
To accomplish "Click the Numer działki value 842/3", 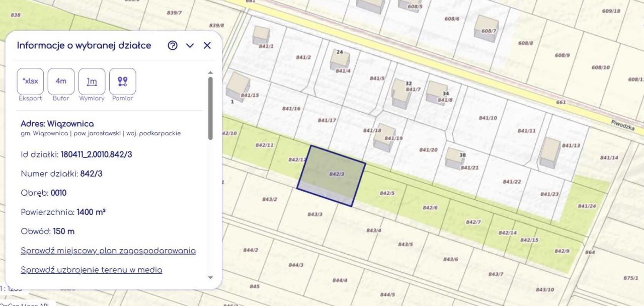I will [x=91, y=174].
